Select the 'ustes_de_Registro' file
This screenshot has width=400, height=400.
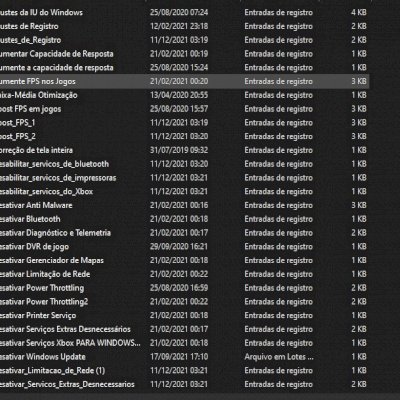(x=31, y=40)
